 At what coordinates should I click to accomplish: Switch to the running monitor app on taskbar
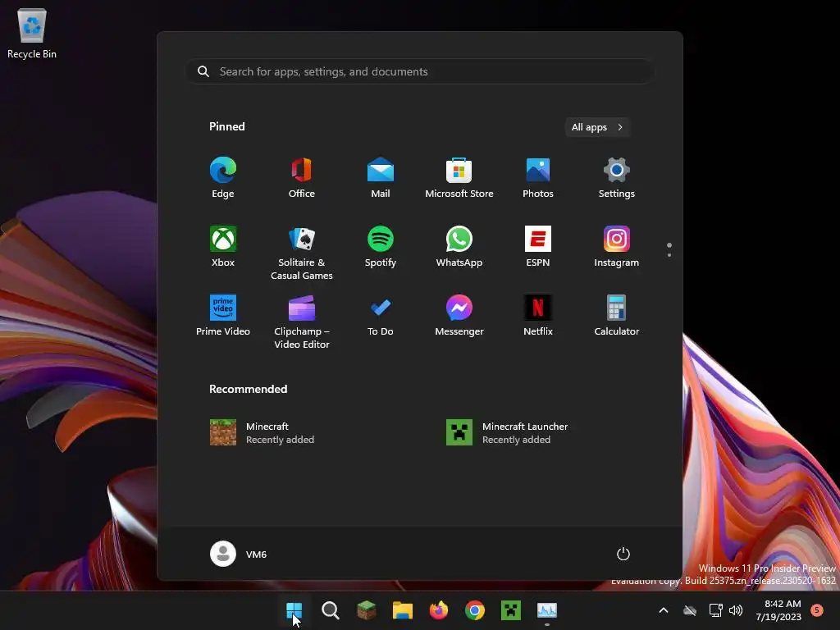[547, 610]
